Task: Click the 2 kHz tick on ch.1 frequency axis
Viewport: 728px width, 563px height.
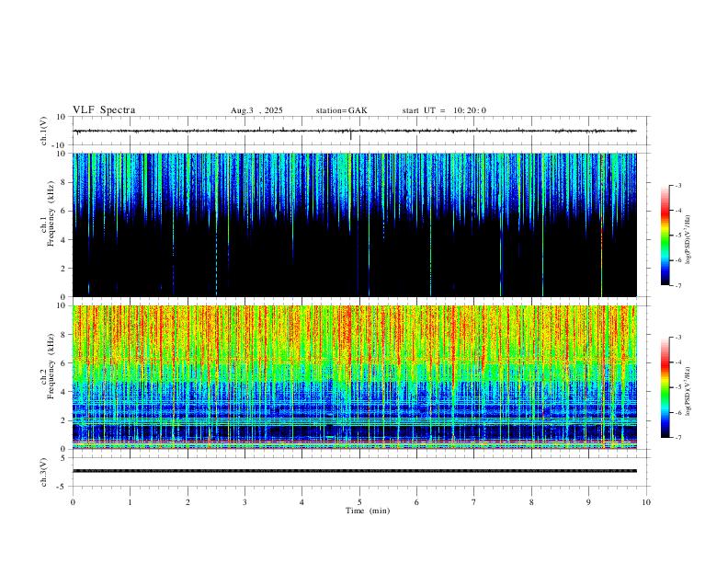Action: [x=64, y=268]
